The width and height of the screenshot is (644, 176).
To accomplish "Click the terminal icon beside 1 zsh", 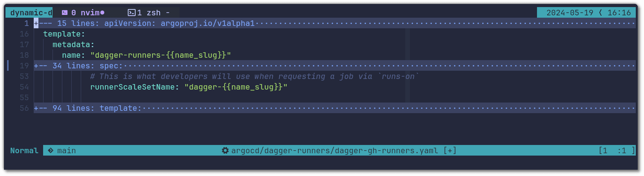I will (132, 13).
